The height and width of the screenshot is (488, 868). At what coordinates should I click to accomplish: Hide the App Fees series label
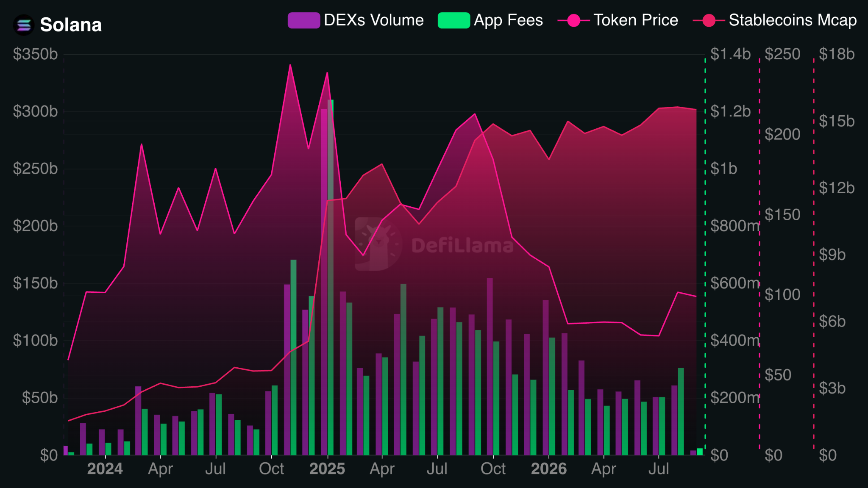click(x=508, y=20)
